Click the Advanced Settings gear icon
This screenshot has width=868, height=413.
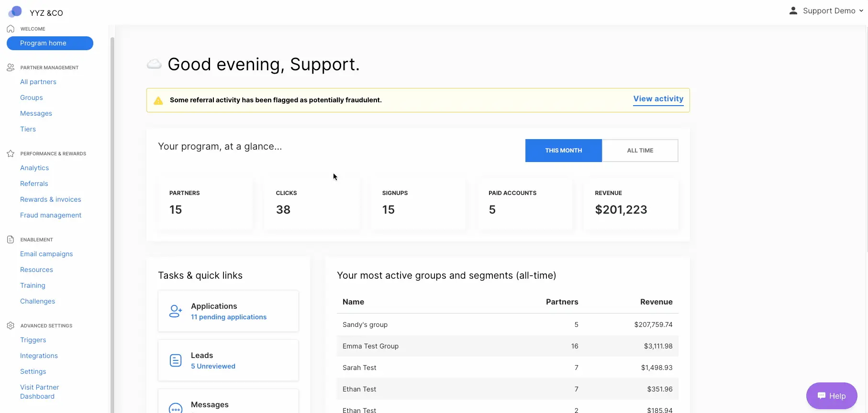pos(11,326)
